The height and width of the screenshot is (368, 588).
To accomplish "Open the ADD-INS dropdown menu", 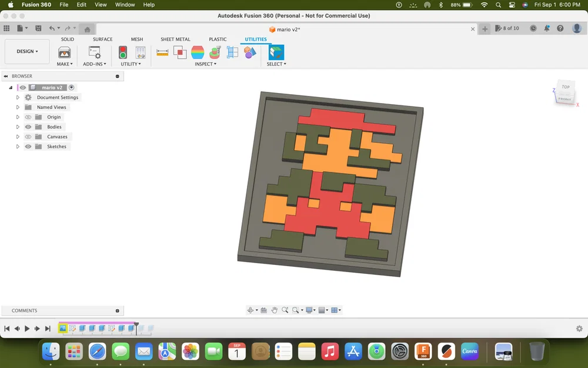I will click(x=95, y=64).
